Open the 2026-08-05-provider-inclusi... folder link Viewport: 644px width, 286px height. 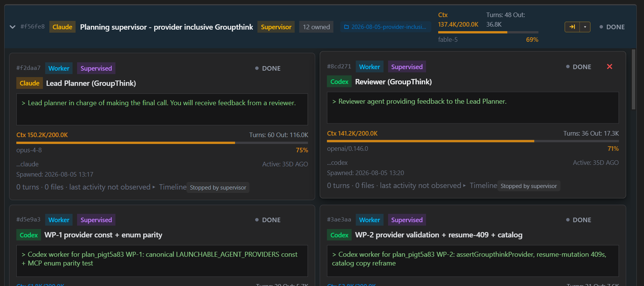click(x=385, y=27)
